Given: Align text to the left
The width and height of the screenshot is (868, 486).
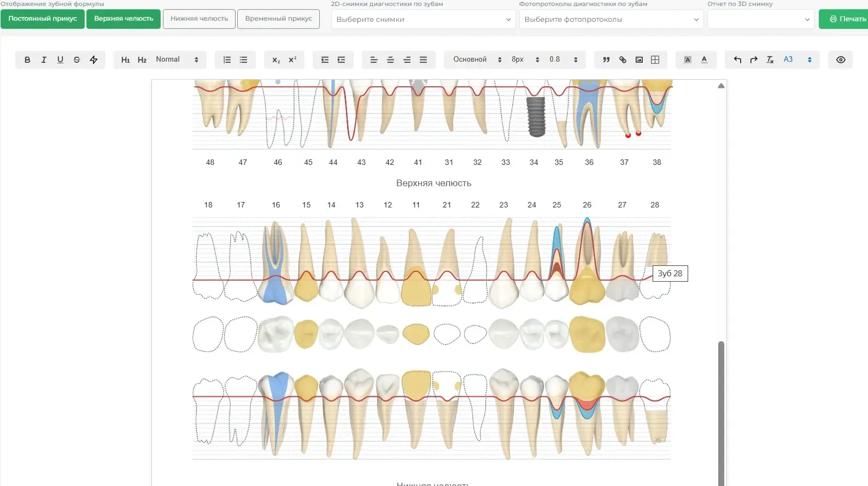Looking at the screenshot, I should click(374, 60).
